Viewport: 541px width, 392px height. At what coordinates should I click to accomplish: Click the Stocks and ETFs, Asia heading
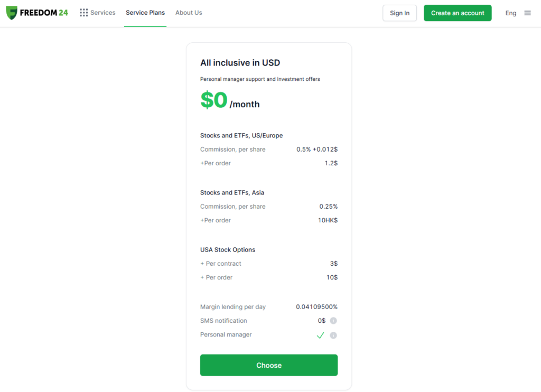click(232, 192)
